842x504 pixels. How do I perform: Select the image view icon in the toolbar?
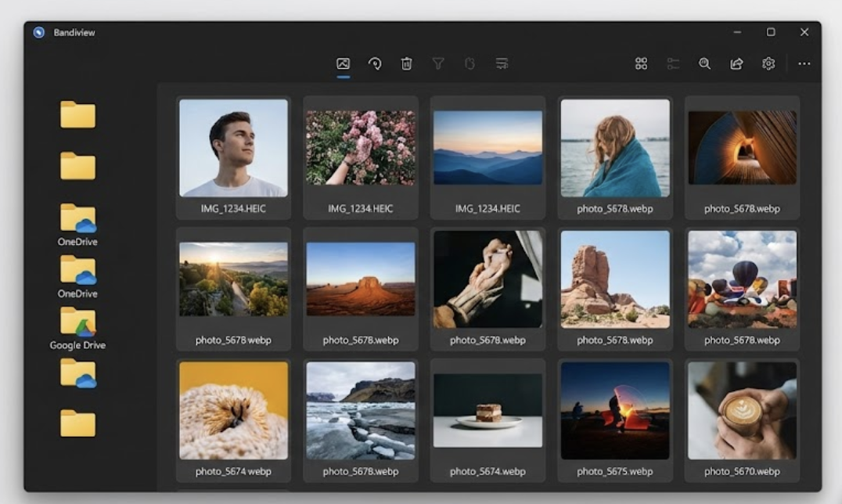point(343,64)
